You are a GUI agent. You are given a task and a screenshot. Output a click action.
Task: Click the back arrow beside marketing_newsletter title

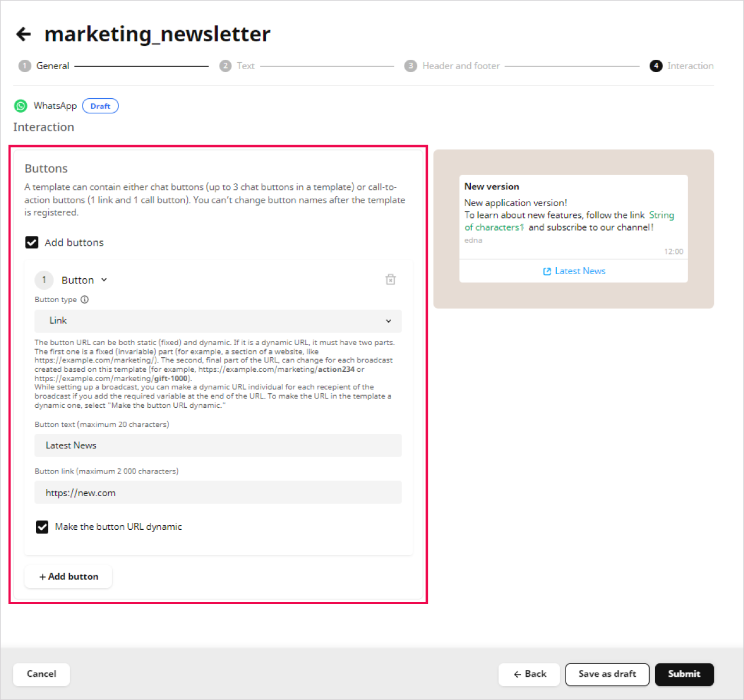(23, 34)
